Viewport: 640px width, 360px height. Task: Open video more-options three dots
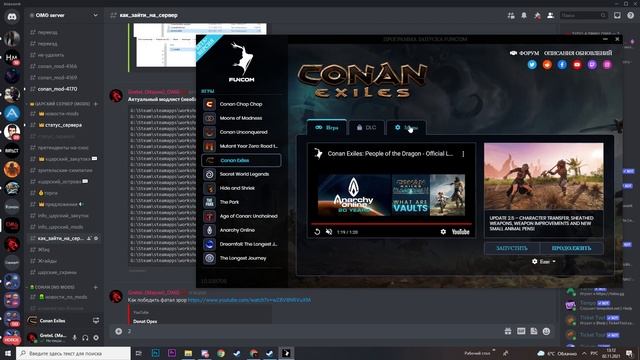(x=463, y=154)
